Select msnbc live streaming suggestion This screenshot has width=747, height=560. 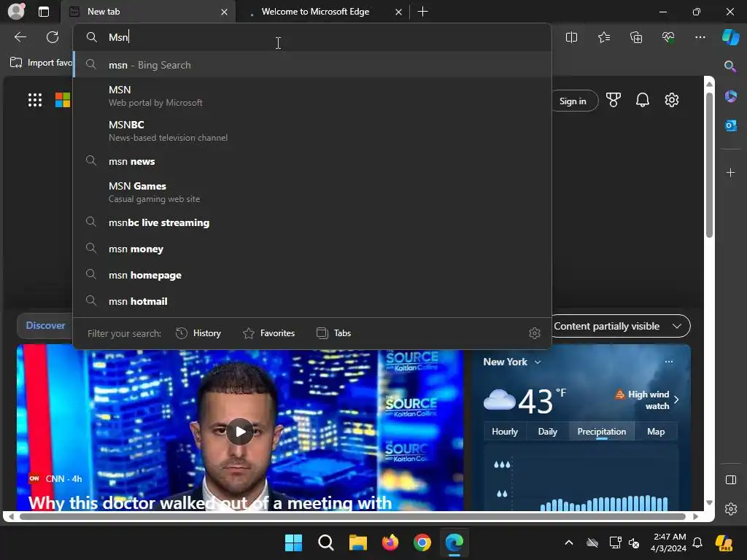coord(312,222)
